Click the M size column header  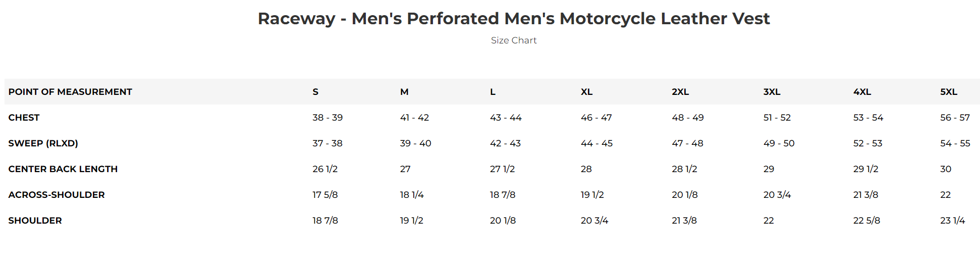click(404, 92)
